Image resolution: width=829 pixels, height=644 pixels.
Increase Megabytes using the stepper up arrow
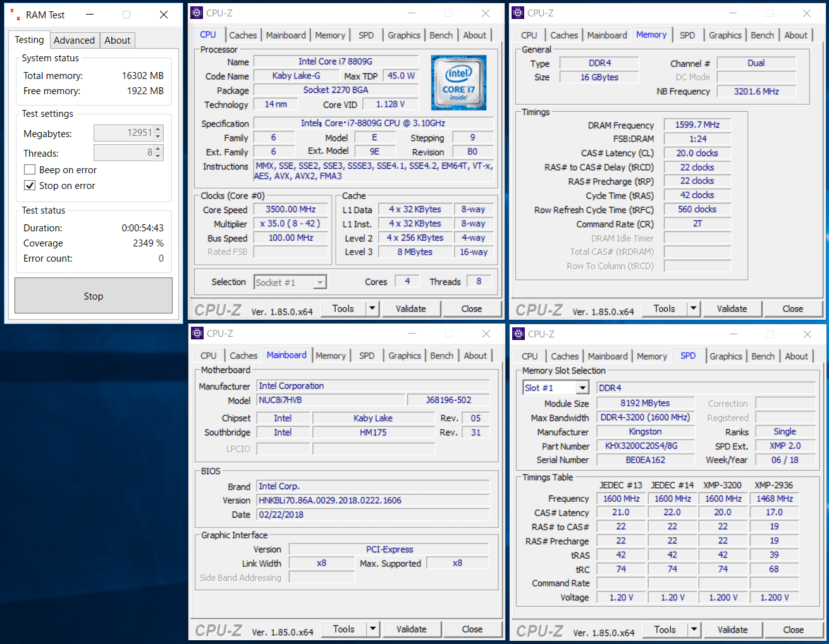[x=158, y=130]
